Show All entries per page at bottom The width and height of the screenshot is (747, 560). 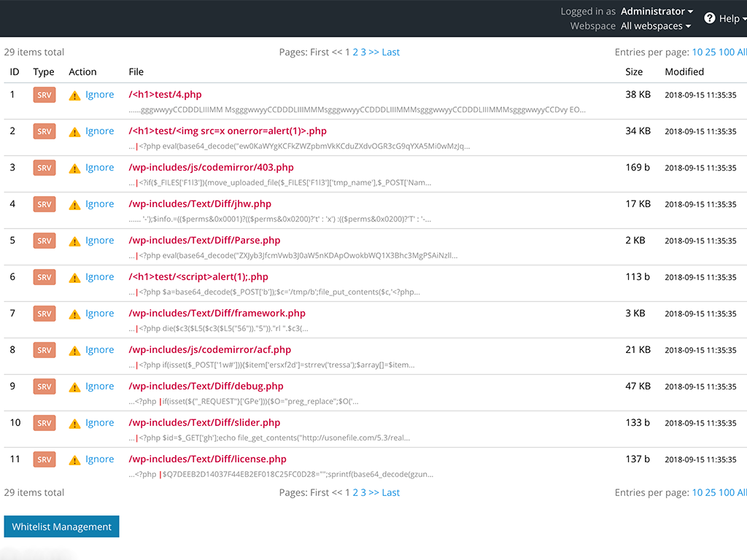click(x=741, y=492)
